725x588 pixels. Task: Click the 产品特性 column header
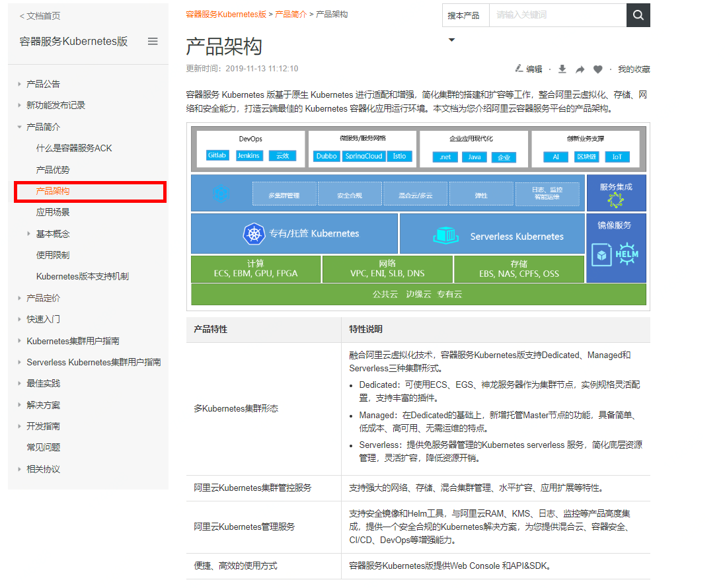pos(264,330)
